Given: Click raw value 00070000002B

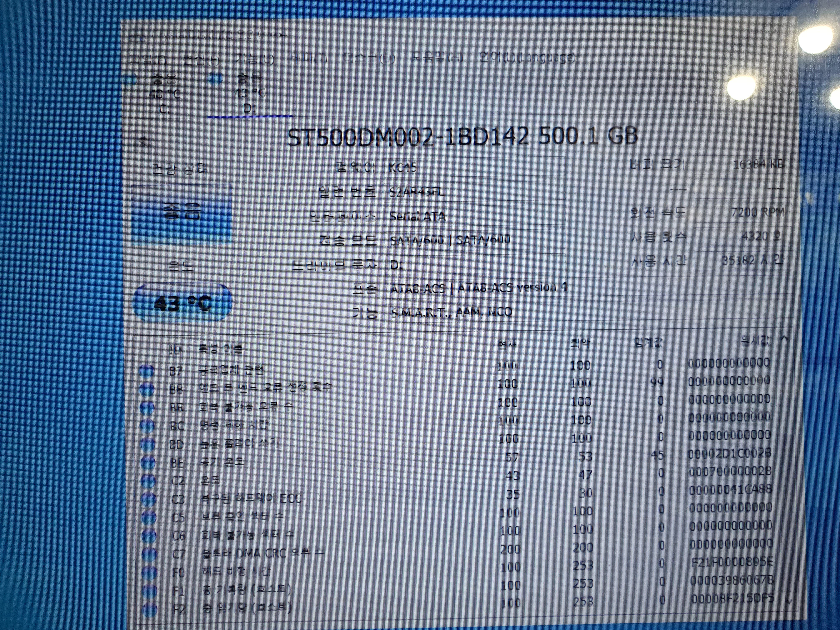Looking at the screenshot, I should pos(730,472).
